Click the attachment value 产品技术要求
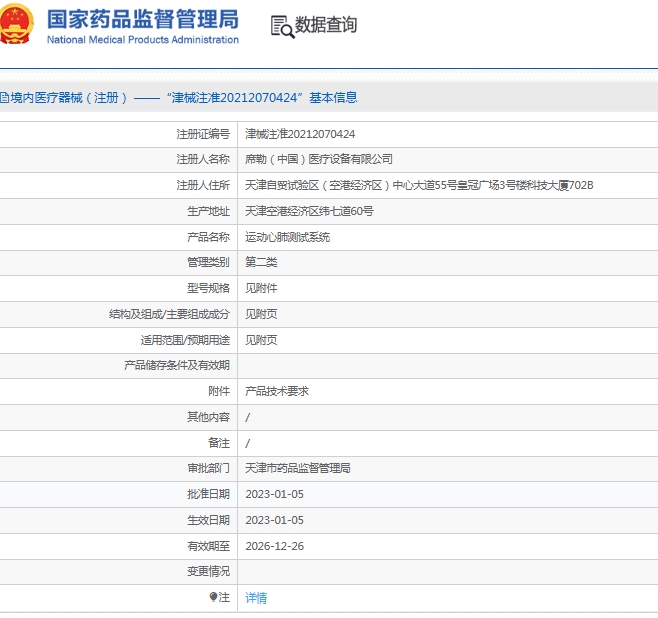Viewport: 658px width, 618px height. click(277, 391)
